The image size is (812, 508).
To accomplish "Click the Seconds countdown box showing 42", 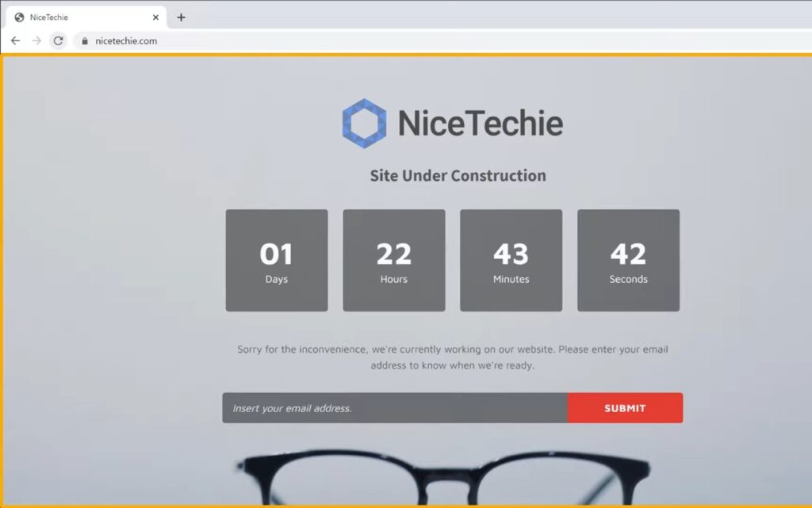I will click(628, 259).
